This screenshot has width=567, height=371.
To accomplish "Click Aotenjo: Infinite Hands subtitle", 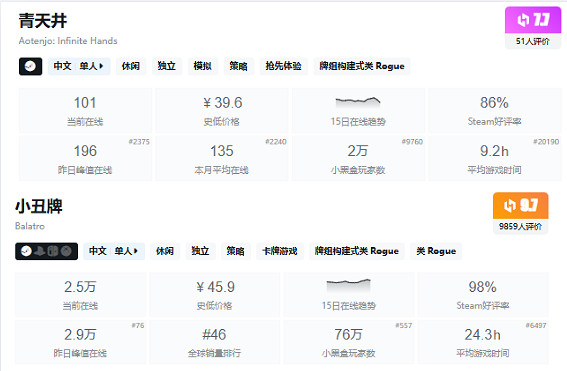I will (68, 41).
